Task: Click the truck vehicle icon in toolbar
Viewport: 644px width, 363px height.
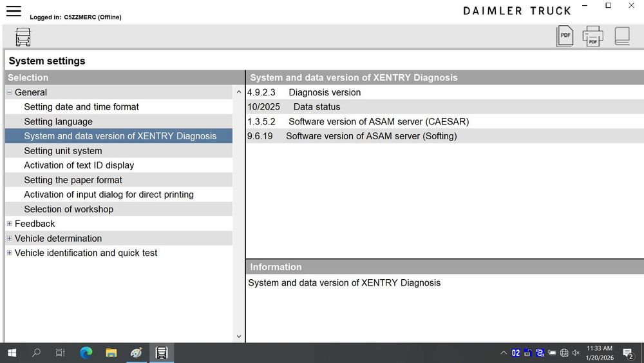Action: tap(23, 37)
